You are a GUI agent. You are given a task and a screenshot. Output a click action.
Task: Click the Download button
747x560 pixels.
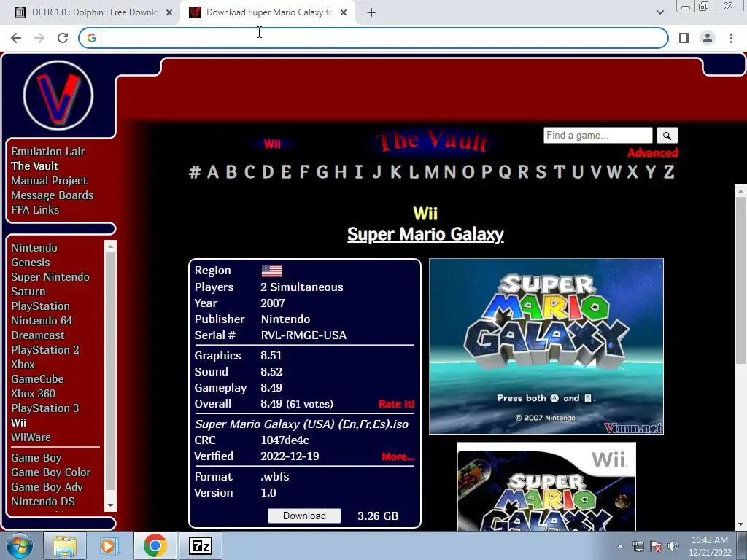coord(304,516)
